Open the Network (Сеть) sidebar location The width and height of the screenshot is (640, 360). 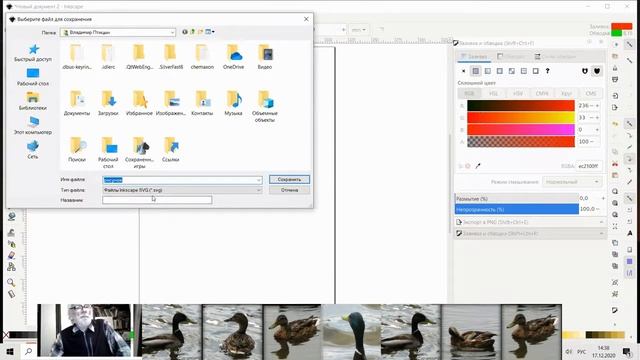pos(33,150)
